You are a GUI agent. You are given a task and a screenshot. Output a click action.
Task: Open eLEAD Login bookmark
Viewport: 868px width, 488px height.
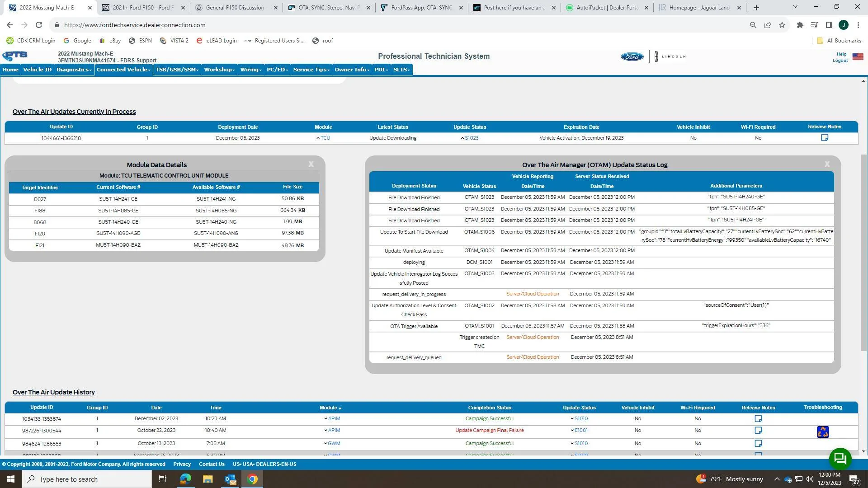pyautogui.click(x=217, y=41)
